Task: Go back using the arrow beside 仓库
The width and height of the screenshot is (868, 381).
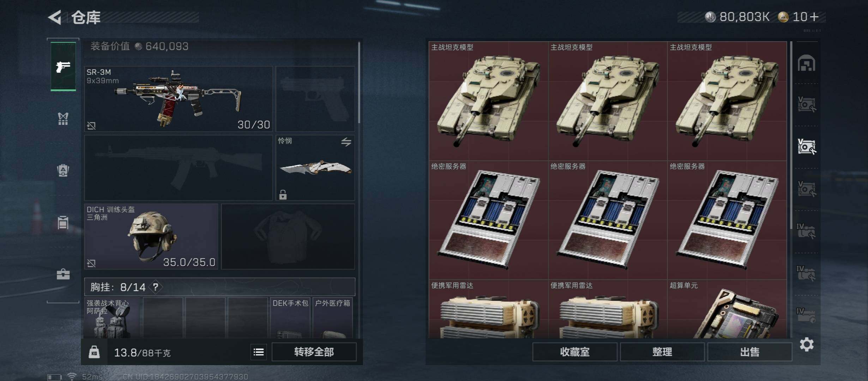Action: click(55, 17)
